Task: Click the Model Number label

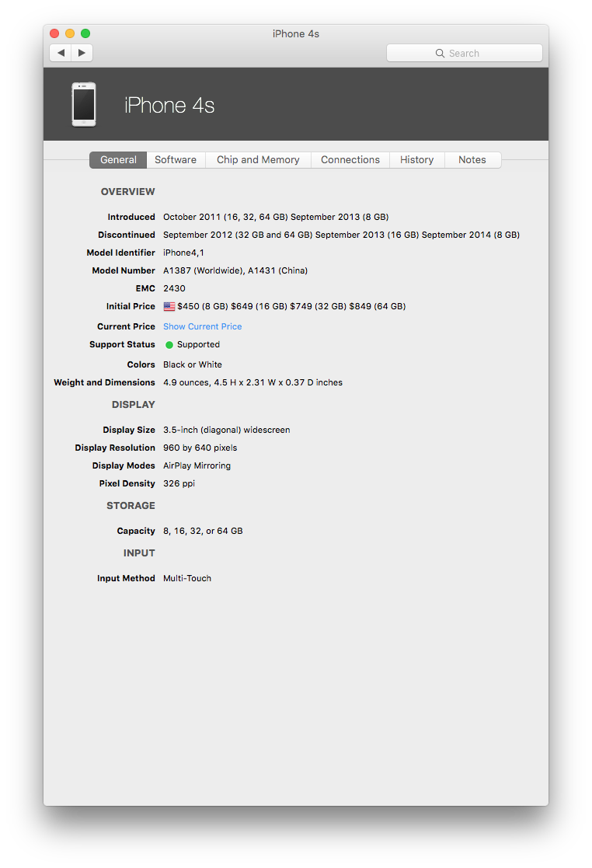Action: (124, 270)
